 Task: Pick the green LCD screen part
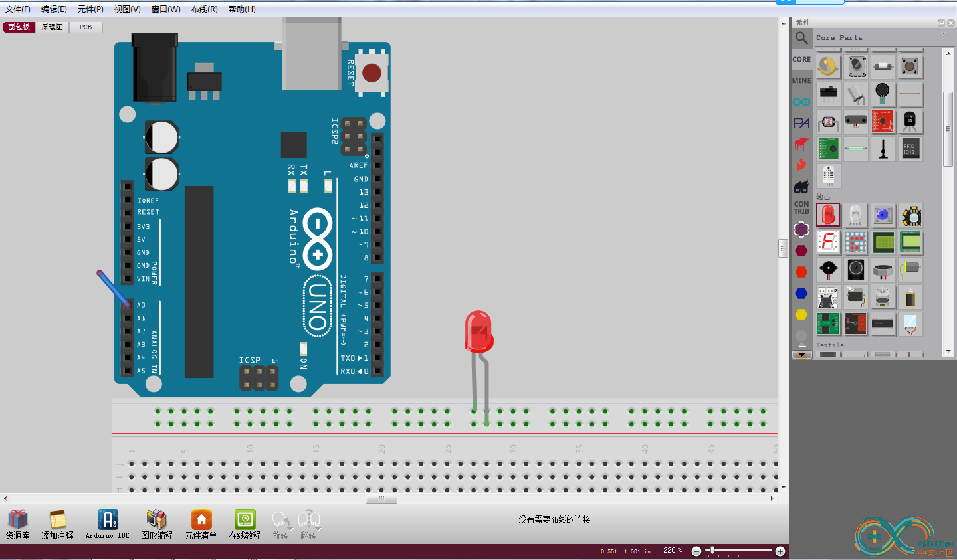pos(883,242)
